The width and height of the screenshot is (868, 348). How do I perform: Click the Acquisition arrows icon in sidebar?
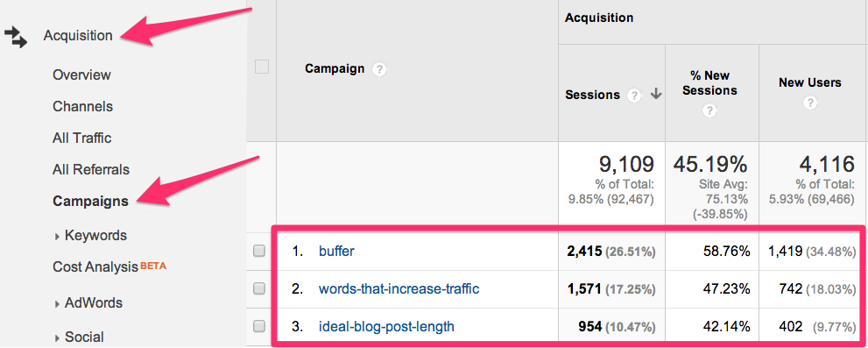[16, 37]
